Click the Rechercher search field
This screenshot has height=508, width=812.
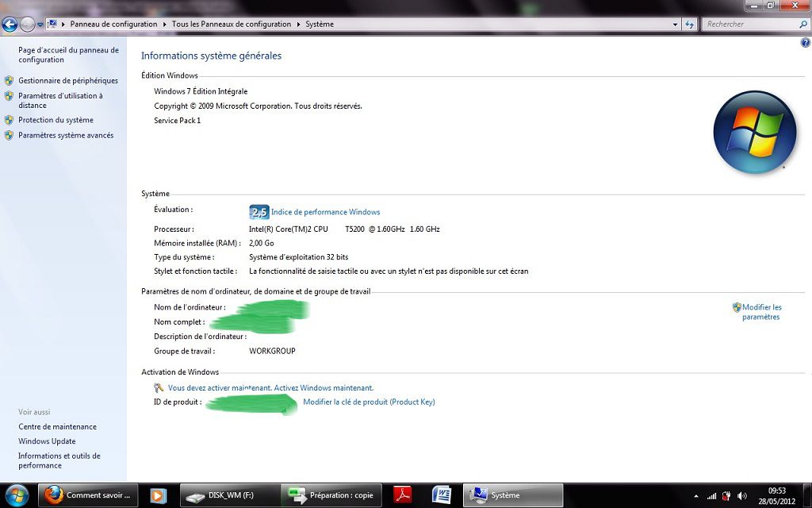tap(749, 25)
